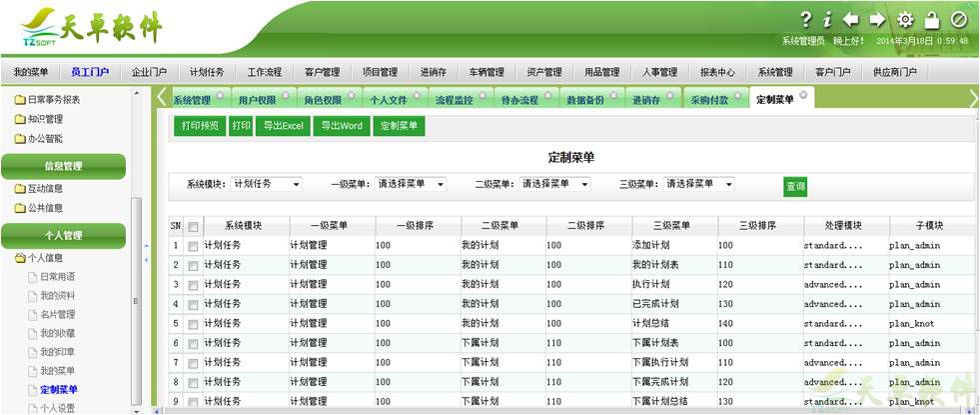The height and width of the screenshot is (415, 980).
Task: Open the 我的菜单 top menu
Action: [x=30, y=72]
